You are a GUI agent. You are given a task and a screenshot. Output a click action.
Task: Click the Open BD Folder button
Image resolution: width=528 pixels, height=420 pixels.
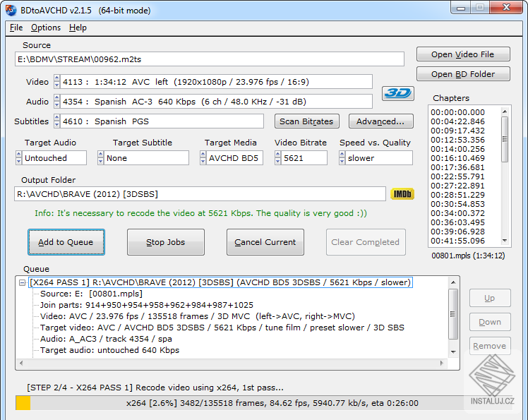tap(463, 74)
